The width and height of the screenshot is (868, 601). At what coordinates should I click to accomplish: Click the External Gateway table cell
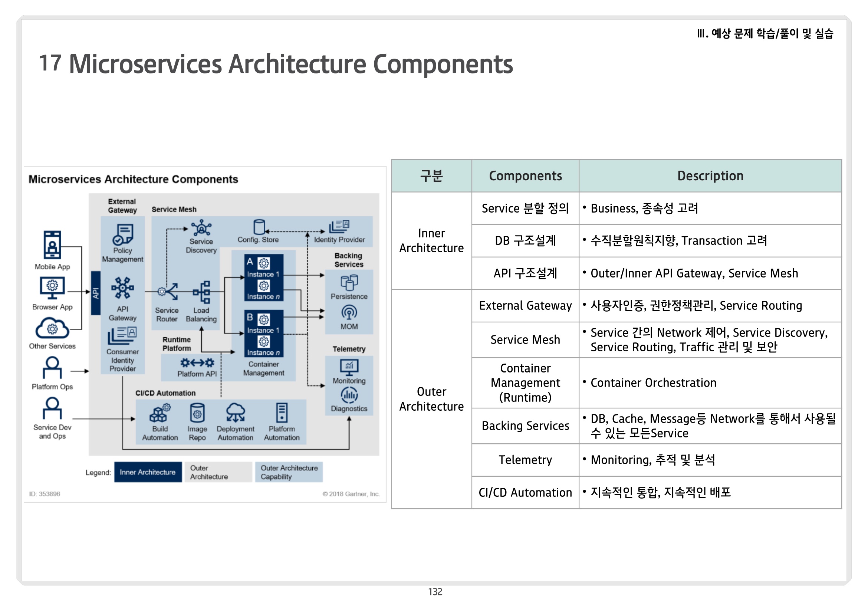click(525, 305)
